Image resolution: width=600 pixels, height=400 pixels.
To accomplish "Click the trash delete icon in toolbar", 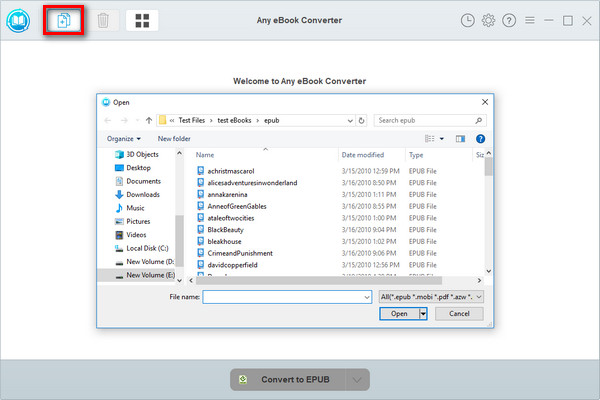I will pos(103,20).
